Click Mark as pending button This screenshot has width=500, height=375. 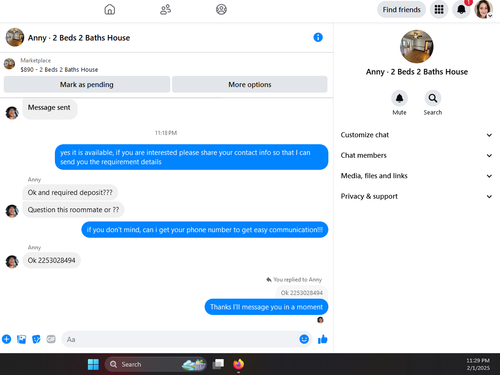pos(87,84)
